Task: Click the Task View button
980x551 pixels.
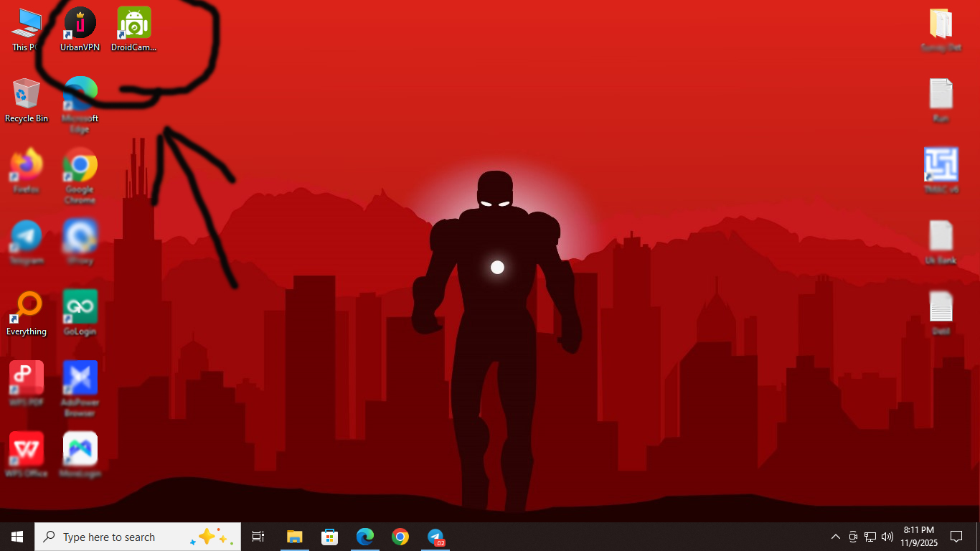Action: [258, 537]
